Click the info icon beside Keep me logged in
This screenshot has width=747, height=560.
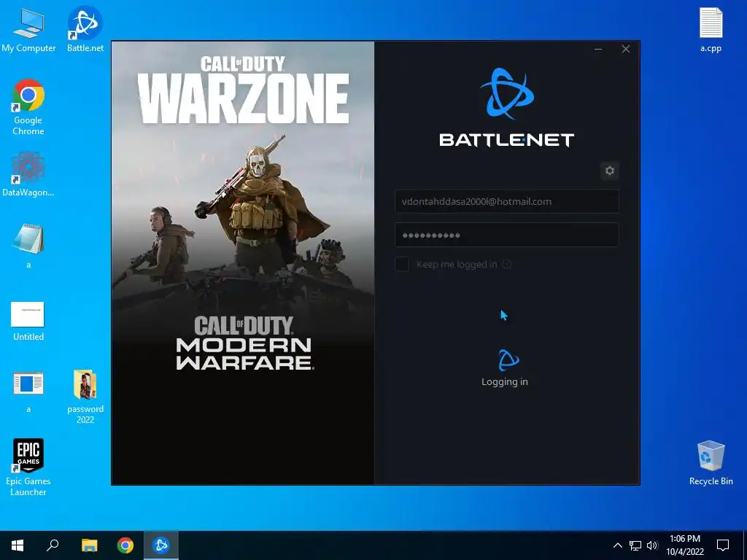coord(507,264)
